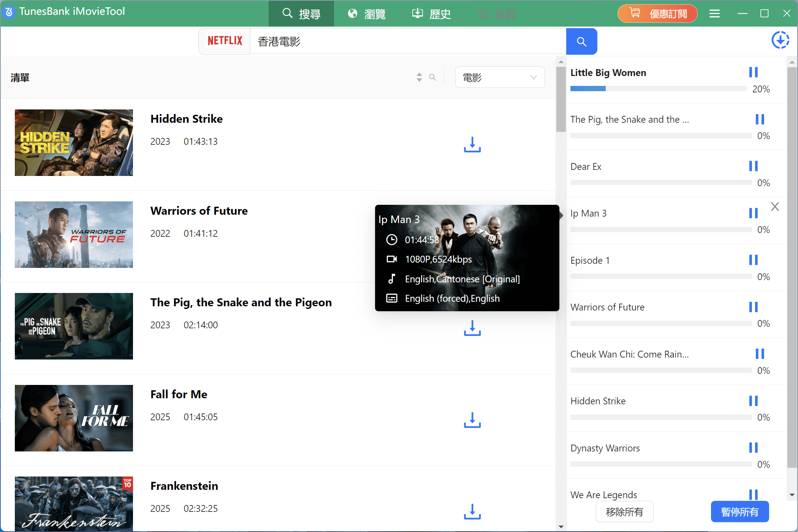Switch to the 瀏覽 tab
The height and width of the screenshot is (532, 798).
[367, 14]
